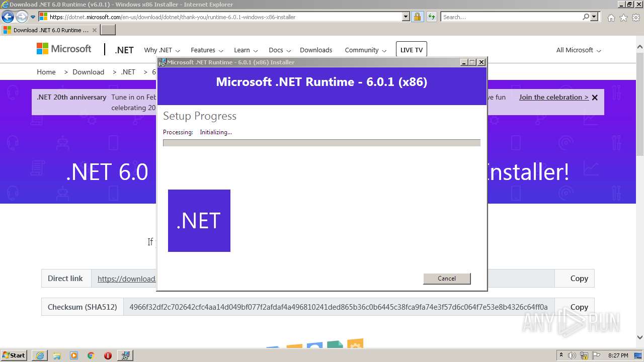This screenshot has height=362, width=644.
Task: Switch to the installer taskbar icon
Action: (x=125, y=355)
